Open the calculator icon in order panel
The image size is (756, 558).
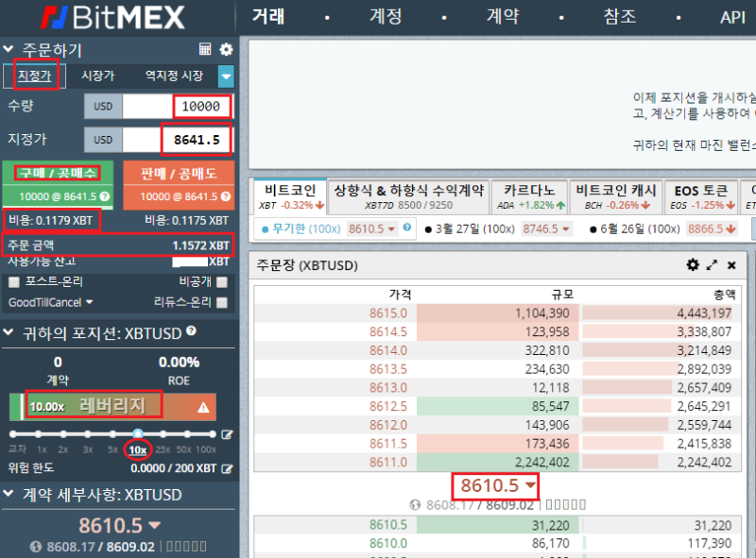coord(205,49)
